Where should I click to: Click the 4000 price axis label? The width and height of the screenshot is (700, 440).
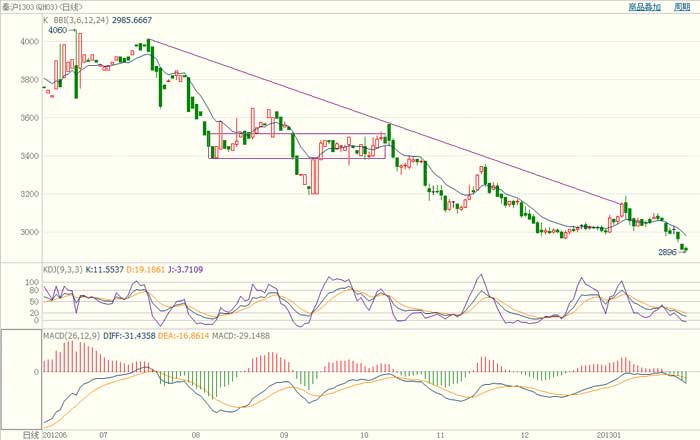point(29,42)
